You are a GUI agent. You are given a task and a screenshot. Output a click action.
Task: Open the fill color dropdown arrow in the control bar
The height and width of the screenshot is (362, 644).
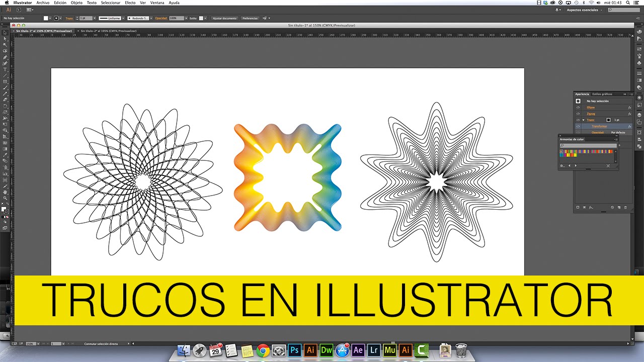tap(51, 18)
